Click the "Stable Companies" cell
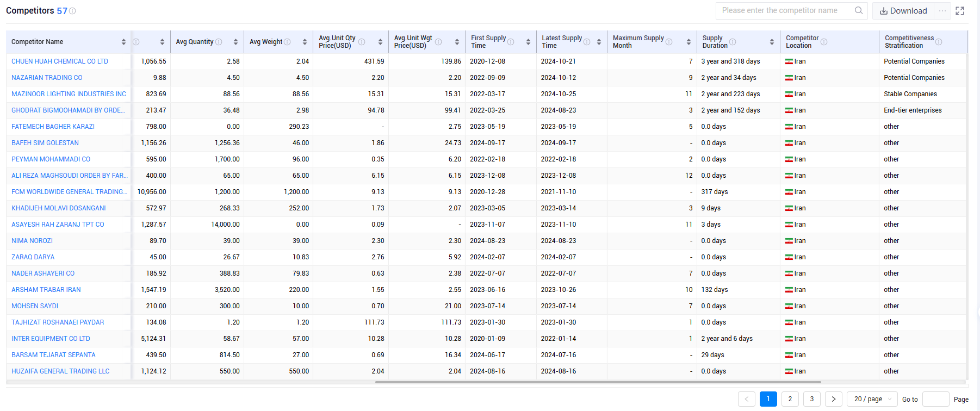 pos(910,94)
